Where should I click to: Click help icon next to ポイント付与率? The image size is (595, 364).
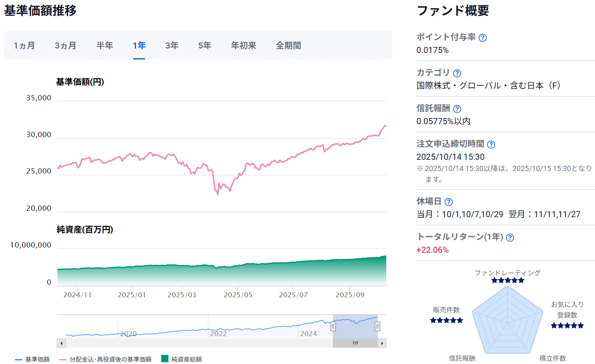pos(483,38)
